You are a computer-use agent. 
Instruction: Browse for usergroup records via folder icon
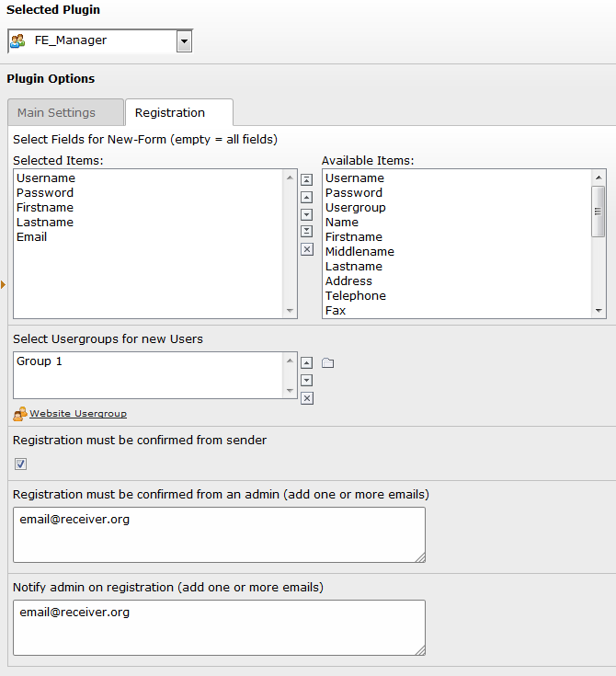[x=327, y=363]
